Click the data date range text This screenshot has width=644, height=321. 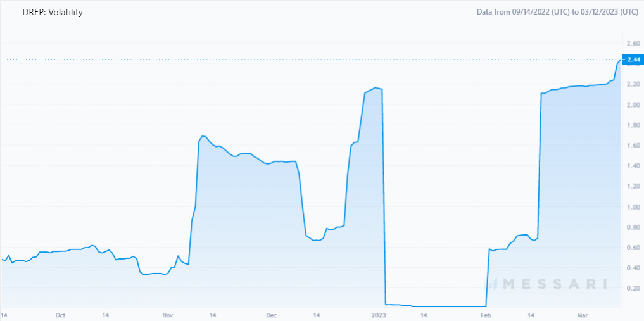coord(557,12)
